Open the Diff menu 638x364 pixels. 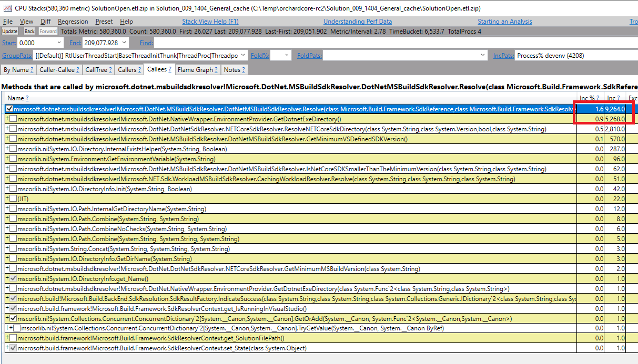pyautogui.click(x=46, y=22)
